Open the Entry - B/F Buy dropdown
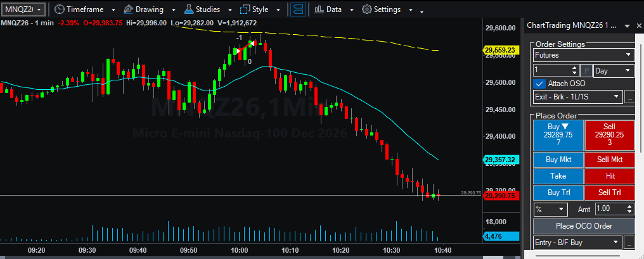The image size is (644, 259). click(x=578, y=243)
